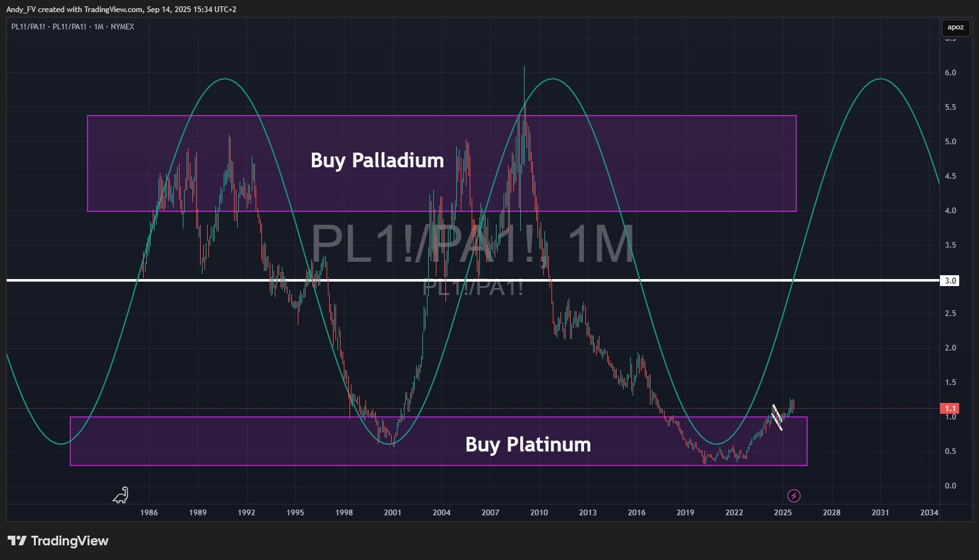Click the 1992 year on the time axis
The height and width of the screenshot is (560, 979).
(247, 513)
